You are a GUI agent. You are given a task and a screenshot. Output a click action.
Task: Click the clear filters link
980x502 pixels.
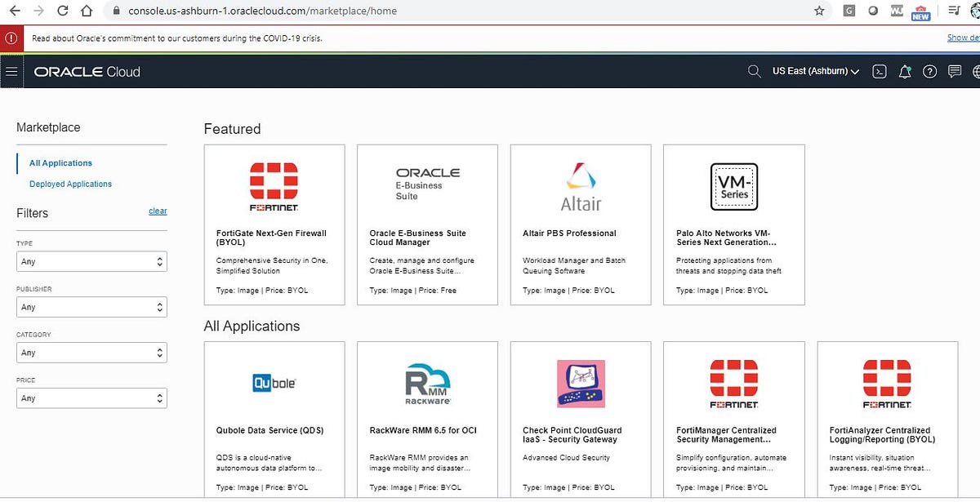tap(158, 211)
